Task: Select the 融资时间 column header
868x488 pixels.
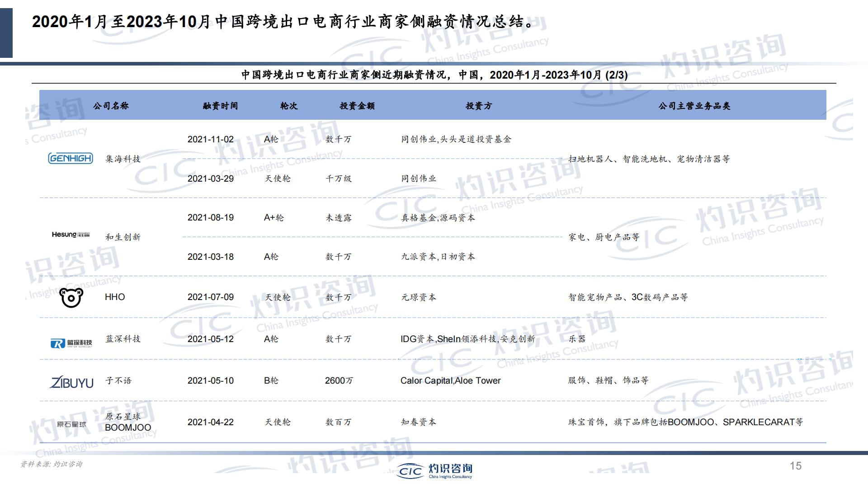Action: pos(220,106)
